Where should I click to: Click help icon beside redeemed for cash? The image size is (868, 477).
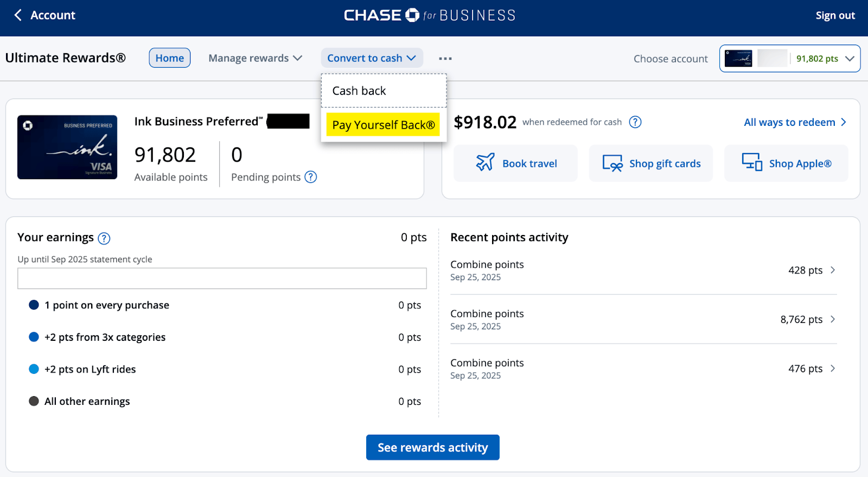click(635, 122)
